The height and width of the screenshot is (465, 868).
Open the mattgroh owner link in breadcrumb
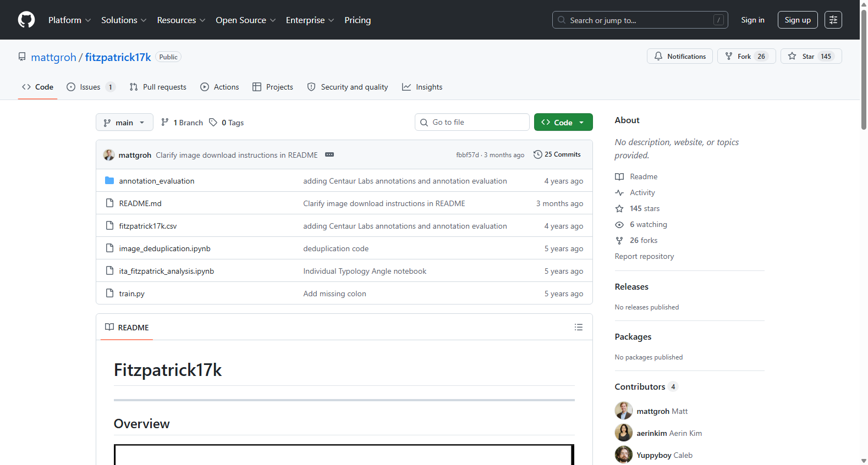tap(54, 57)
